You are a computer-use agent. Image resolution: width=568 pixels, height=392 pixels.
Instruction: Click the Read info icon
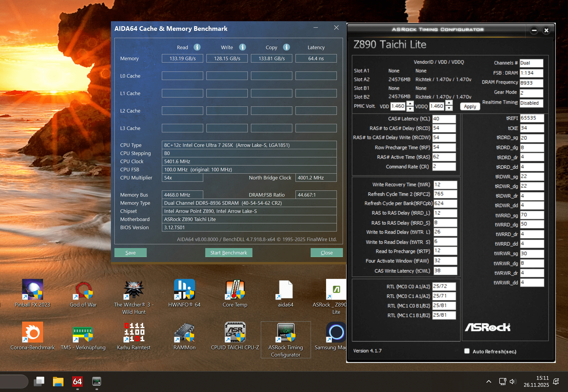pyautogui.click(x=197, y=47)
